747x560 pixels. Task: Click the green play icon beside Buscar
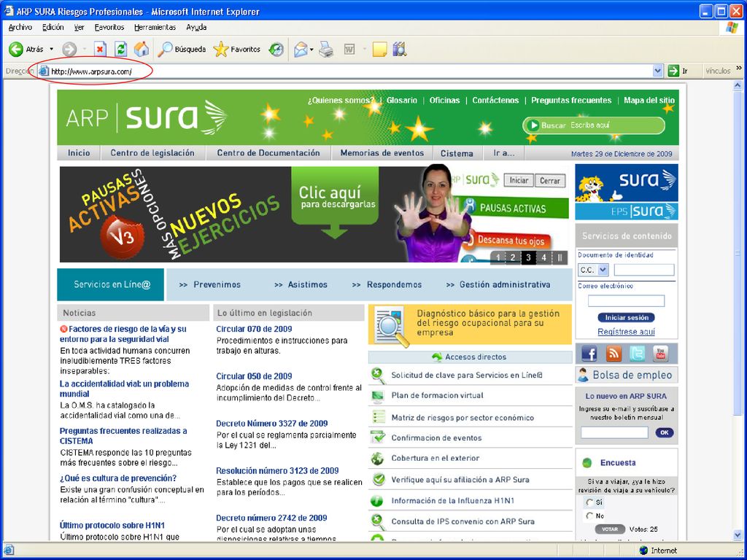pyautogui.click(x=533, y=125)
